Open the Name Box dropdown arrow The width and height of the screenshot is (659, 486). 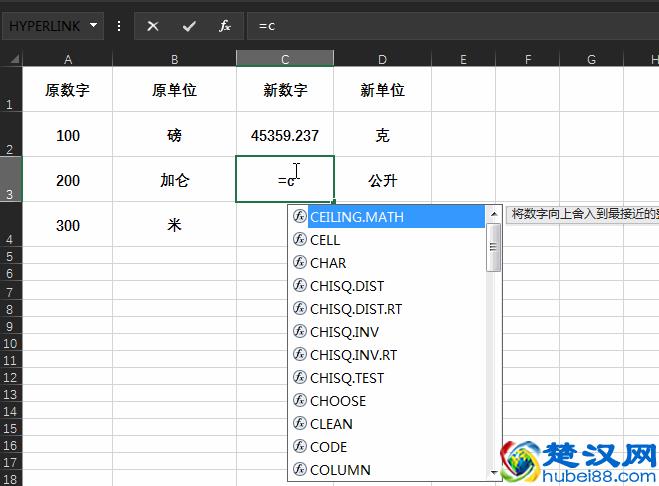coord(94,26)
